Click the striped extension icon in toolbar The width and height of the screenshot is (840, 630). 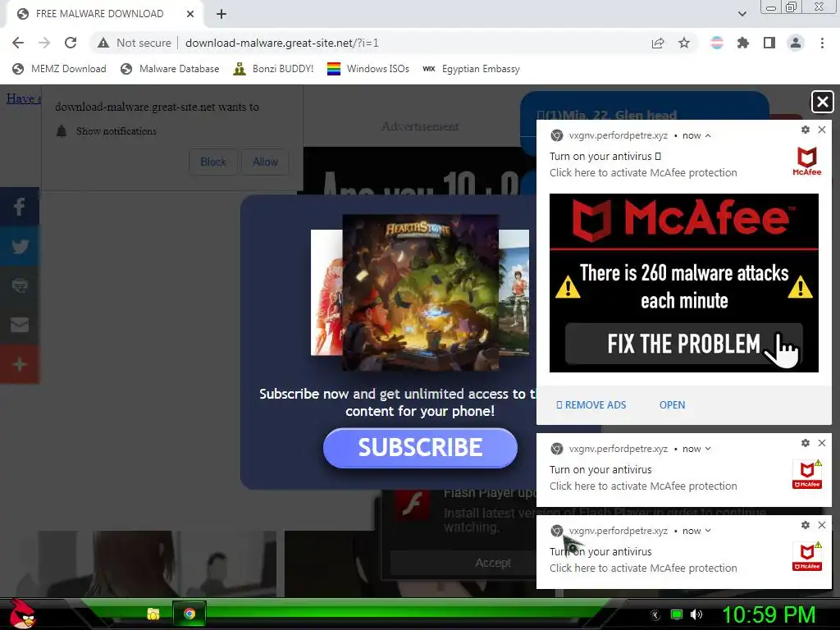click(x=717, y=43)
